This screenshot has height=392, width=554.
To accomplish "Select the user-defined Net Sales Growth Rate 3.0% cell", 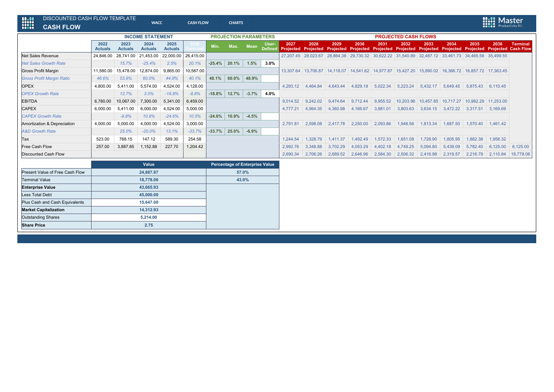I will (270, 63).
